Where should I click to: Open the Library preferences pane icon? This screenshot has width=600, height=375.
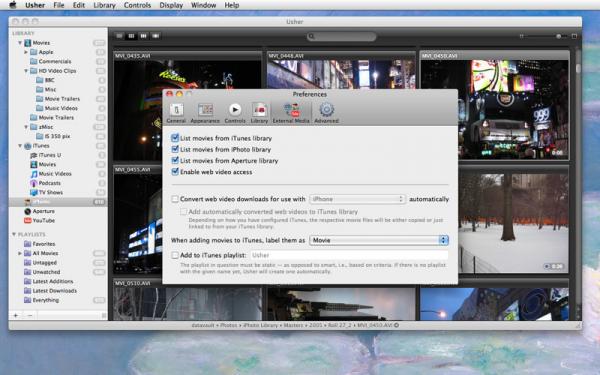pyautogui.click(x=259, y=112)
